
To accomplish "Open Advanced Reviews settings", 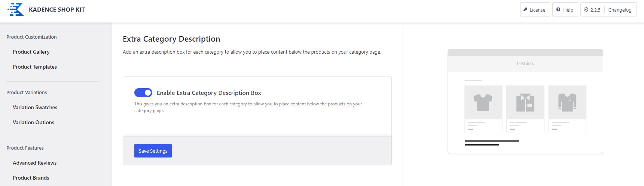I will point(34,163).
